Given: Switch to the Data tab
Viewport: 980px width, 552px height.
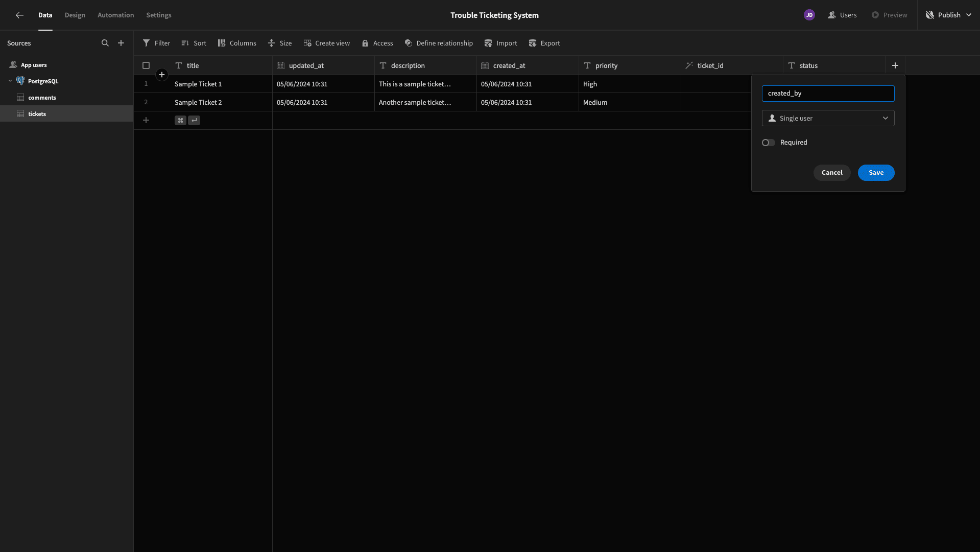Looking at the screenshot, I should (45, 15).
